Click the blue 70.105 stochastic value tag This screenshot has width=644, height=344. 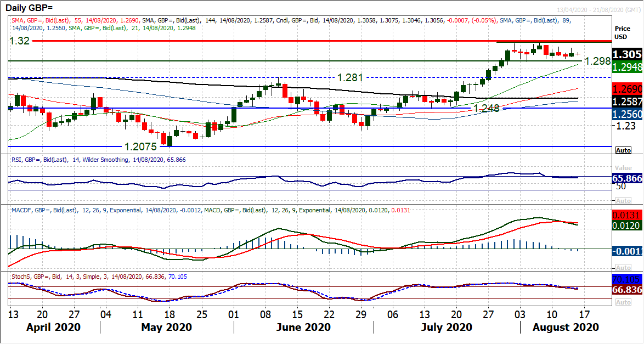[x=628, y=279]
